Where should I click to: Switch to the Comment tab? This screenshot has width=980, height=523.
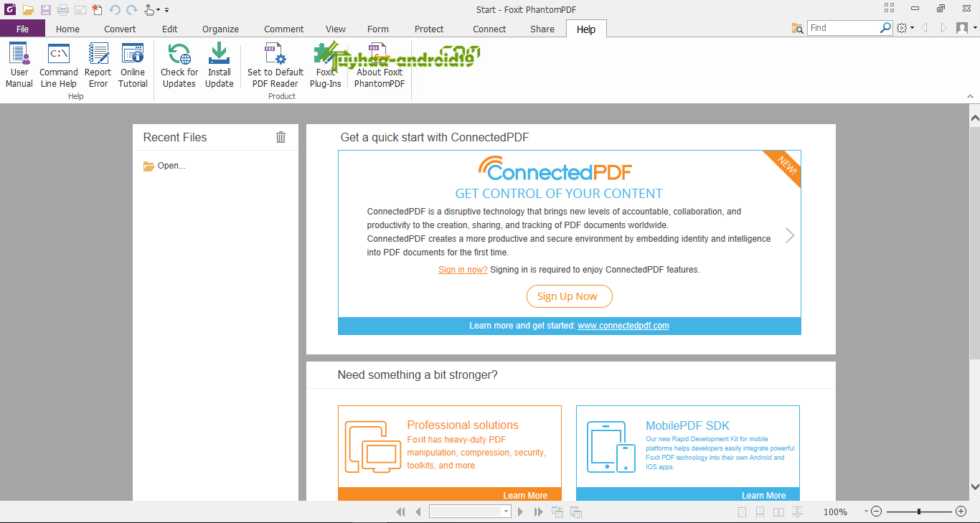283,29
